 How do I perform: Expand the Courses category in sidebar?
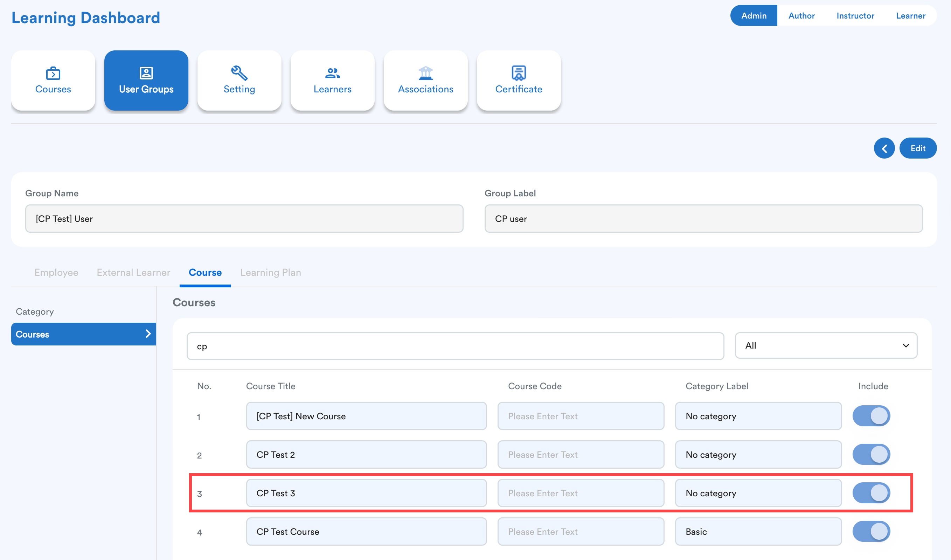point(83,334)
